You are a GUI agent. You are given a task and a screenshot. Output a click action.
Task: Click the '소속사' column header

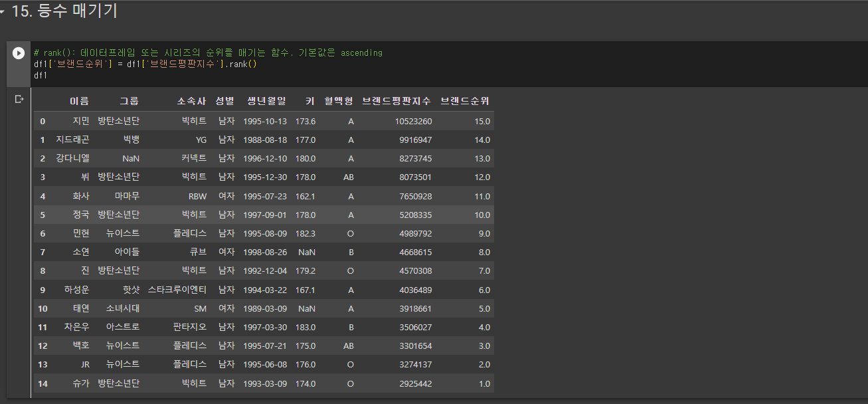[x=192, y=101]
